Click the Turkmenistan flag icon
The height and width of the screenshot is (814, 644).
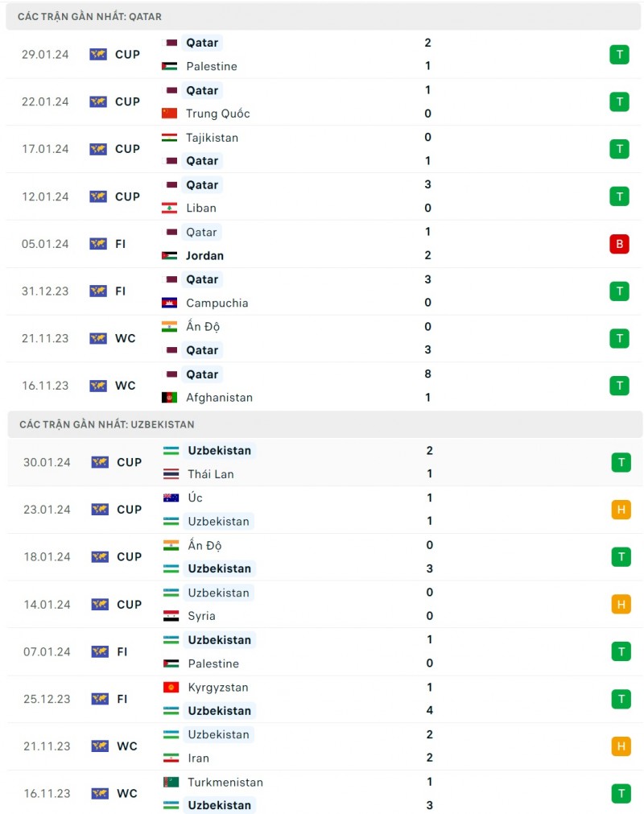(x=171, y=782)
